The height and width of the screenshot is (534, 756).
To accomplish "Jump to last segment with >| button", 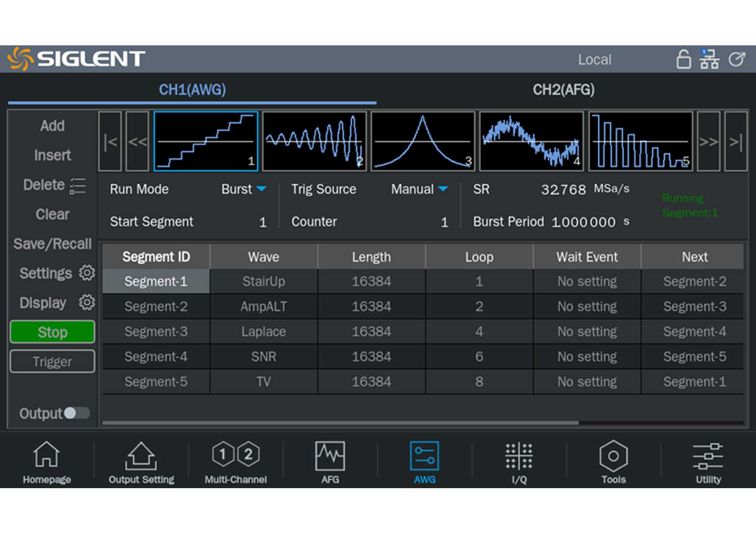I will tap(735, 142).
